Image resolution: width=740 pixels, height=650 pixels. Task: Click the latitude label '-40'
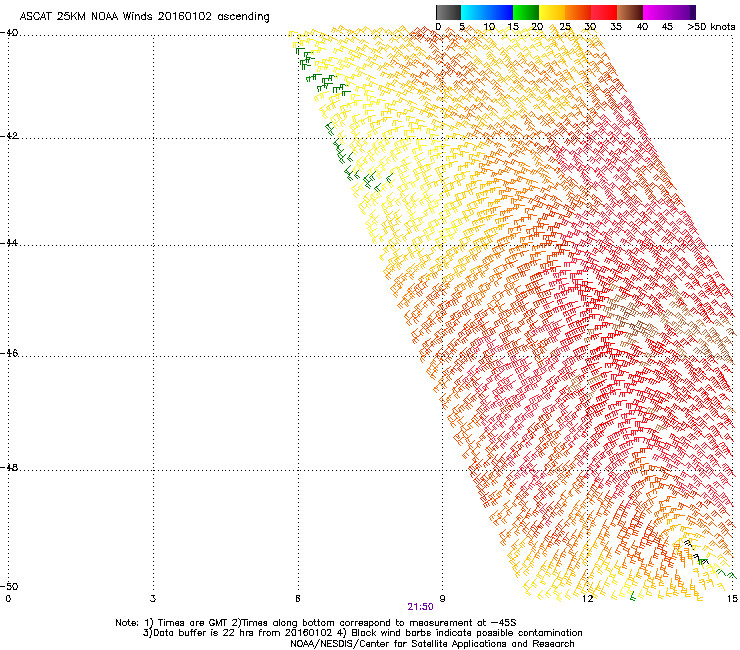[x=9, y=33]
